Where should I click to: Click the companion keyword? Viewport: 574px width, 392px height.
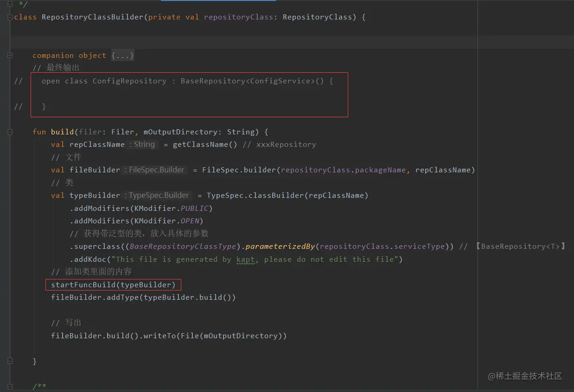click(x=53, y=56)
